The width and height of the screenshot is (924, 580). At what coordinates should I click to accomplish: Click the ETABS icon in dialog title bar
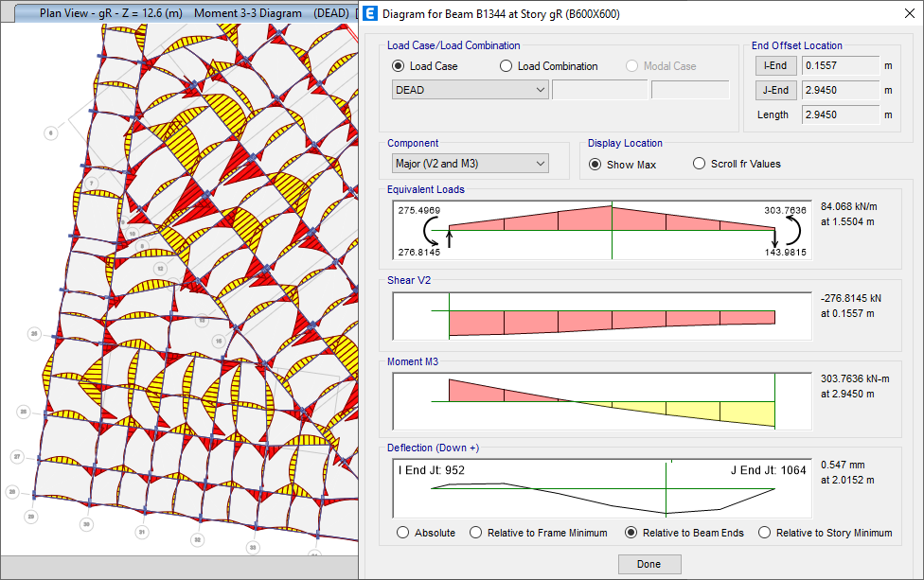[370, 14]
